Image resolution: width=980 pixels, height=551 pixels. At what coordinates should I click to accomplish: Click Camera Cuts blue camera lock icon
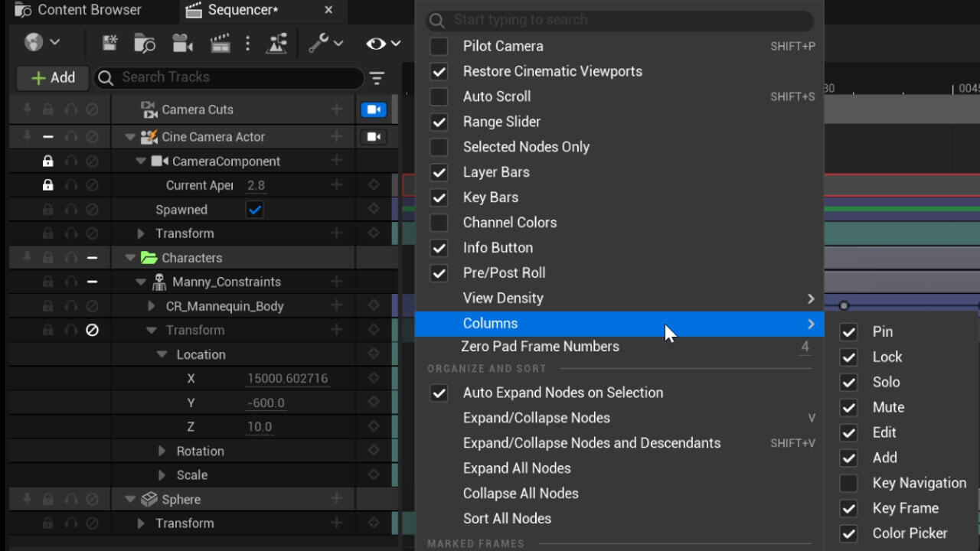click(x=374, y=109)
